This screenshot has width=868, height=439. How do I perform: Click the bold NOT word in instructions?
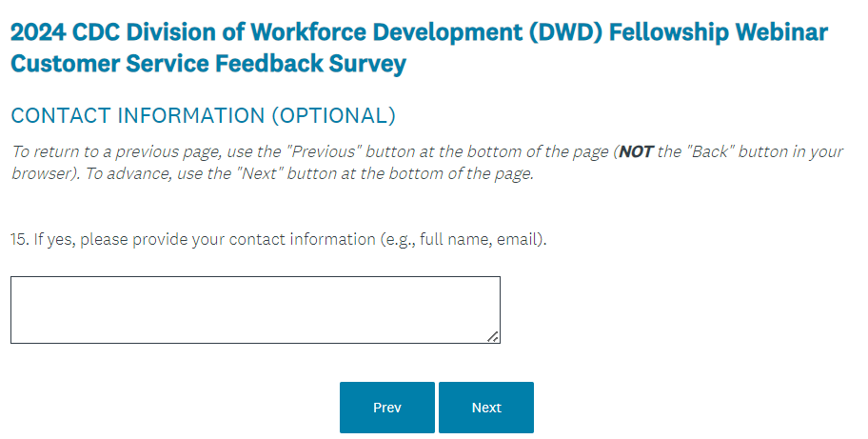click(x=636, y=152)
